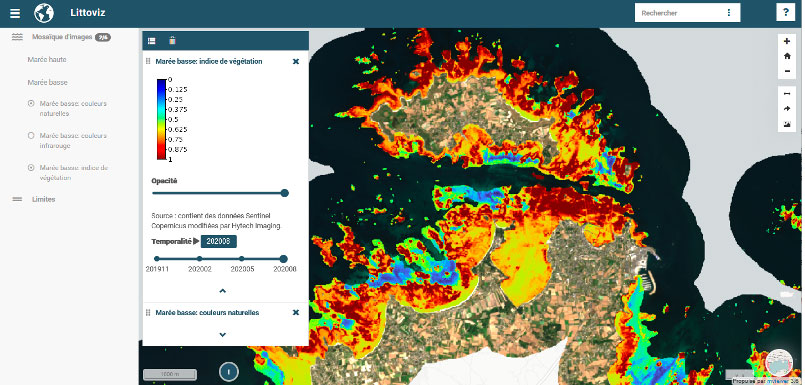
Task: Click the vegetation index color legend
Action: coord(172,120)
